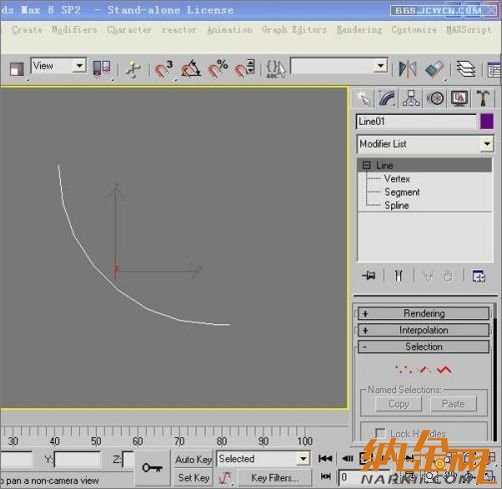
Task: Select Vertex level in modifier stack
Action: pos(397,179)
